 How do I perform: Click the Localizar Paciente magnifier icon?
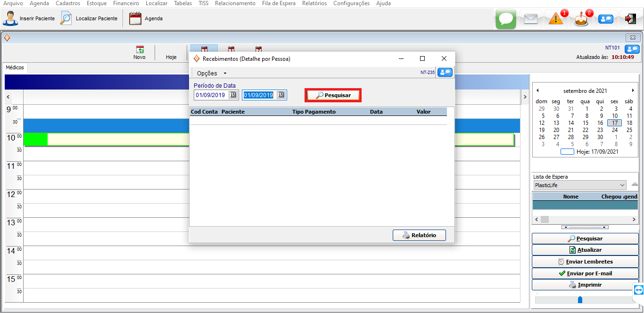tap(66, 19)
